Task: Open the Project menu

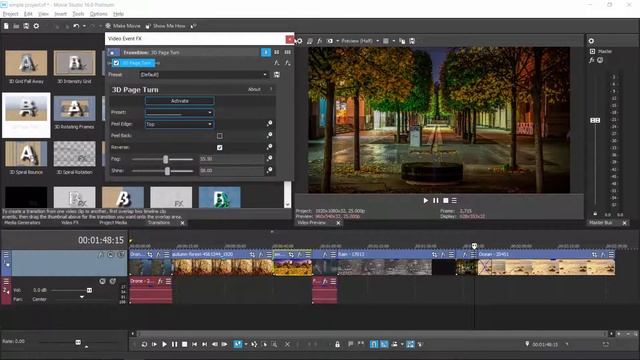Action: (11, 14)
